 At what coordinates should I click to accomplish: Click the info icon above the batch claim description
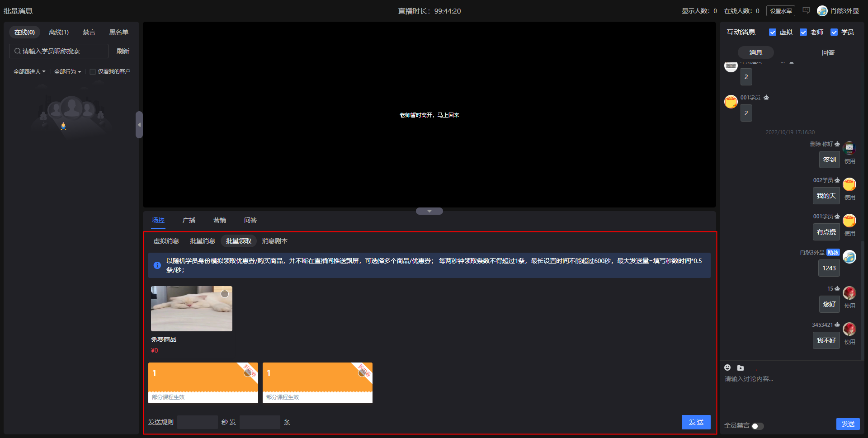click(x=157, y=265)
